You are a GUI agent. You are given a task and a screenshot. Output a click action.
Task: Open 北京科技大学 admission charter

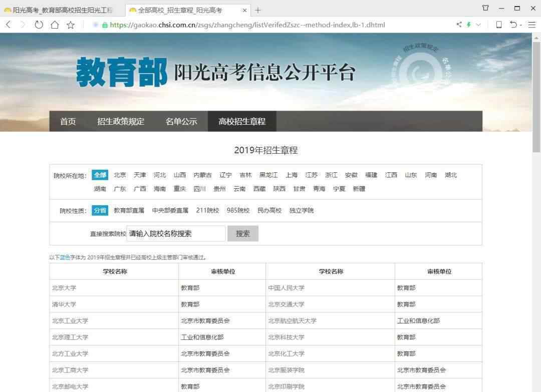click(x=286, y=337)
